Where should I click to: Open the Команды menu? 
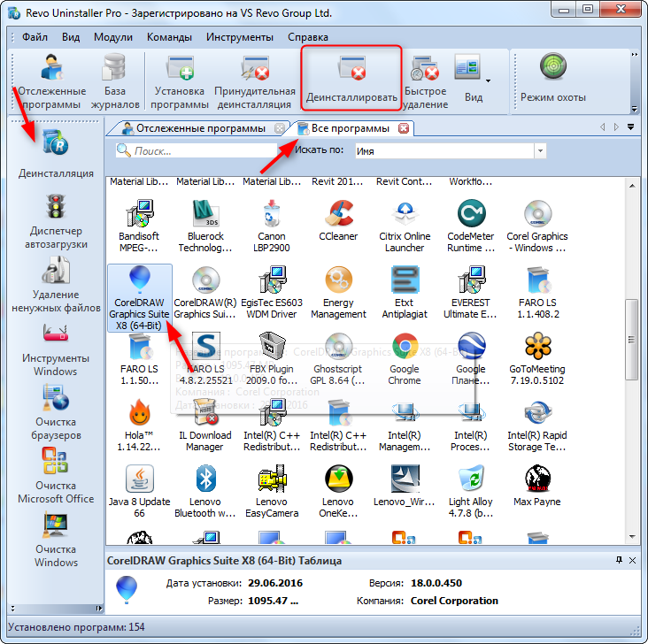[x=169, y=37]
